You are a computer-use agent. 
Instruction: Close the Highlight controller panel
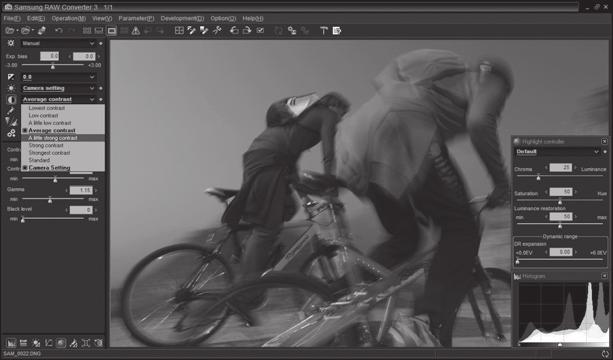tap(604, 141)
